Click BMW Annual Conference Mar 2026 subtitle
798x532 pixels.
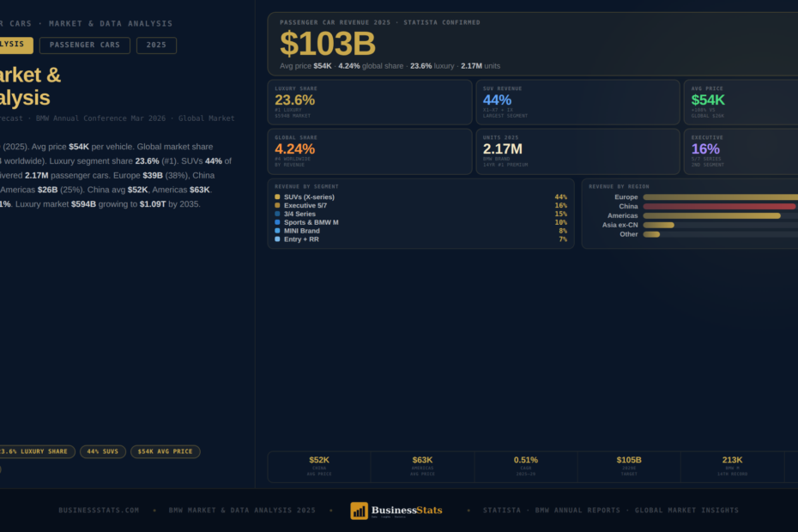(x=100, y=118)
